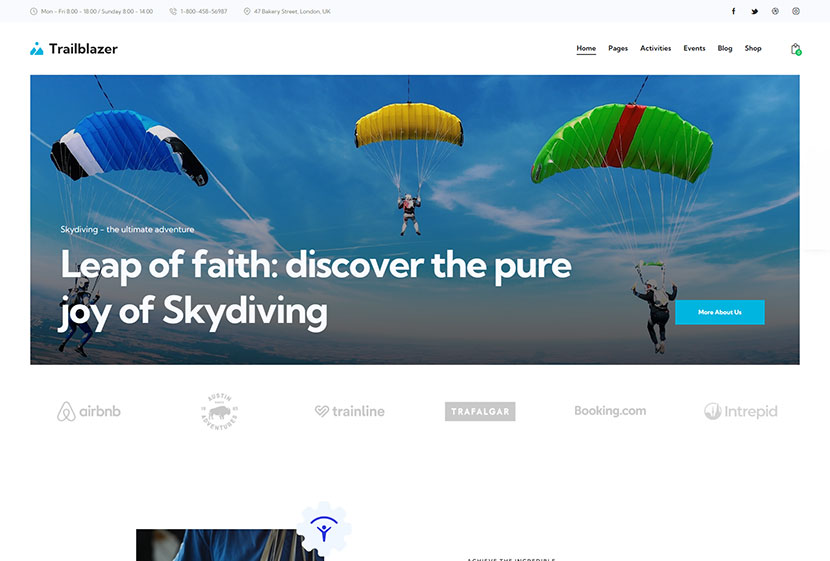Open the Shop navigation link

[x=753, y=48]
